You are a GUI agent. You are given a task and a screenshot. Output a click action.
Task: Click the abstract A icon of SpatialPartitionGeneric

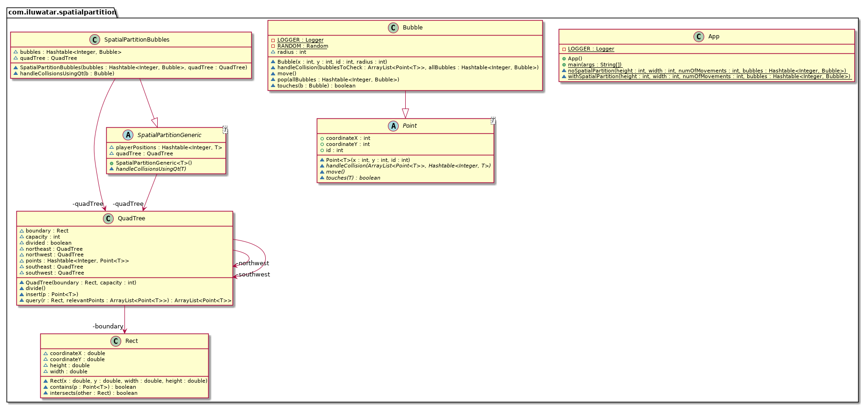[128, 135]
